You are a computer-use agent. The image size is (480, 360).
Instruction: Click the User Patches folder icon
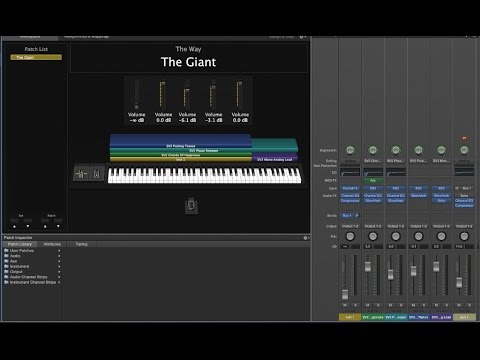pyautogui.click(x=6, y=250)
